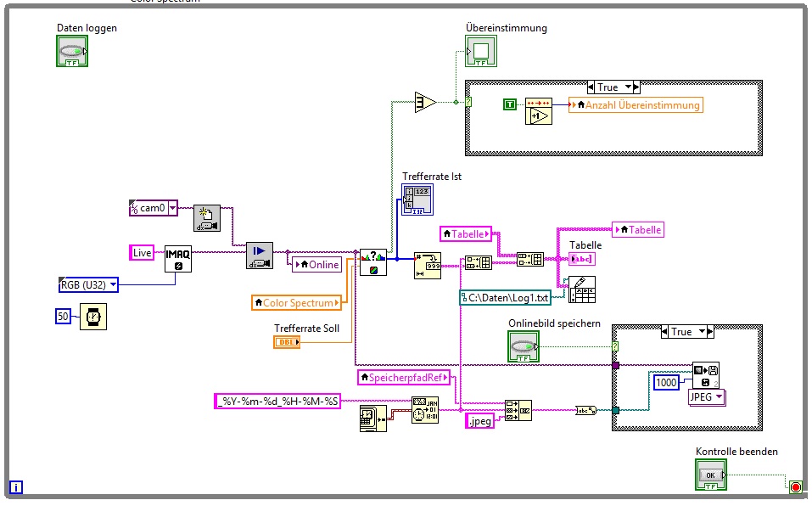Click the Kontrolle beenden OK boolean
812x517 pixels.
(x=711, y=475)
